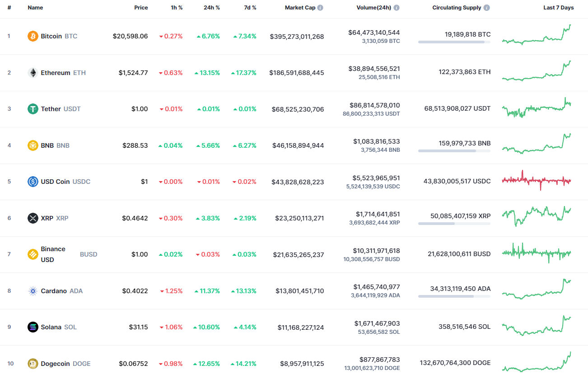Click the USD Coin logo icon
Screen dimensions: 588x379
coord(32,181)
